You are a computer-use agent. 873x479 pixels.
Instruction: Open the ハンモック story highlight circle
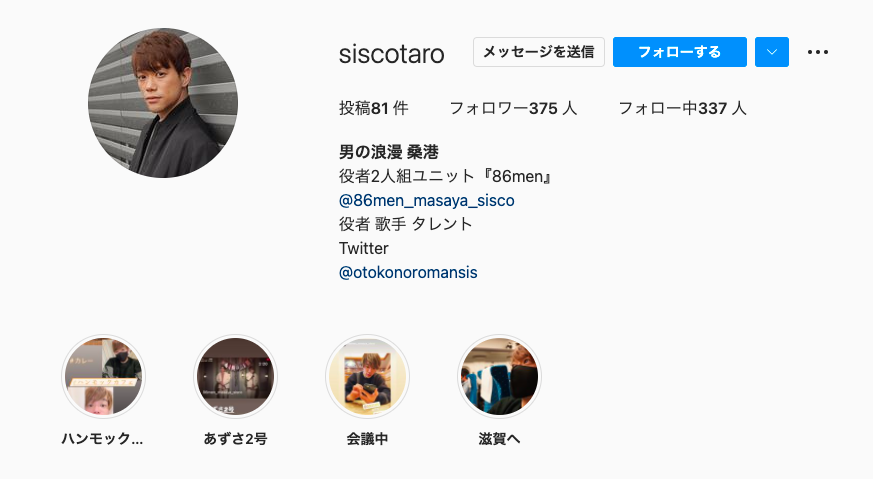tap(103, 377)
